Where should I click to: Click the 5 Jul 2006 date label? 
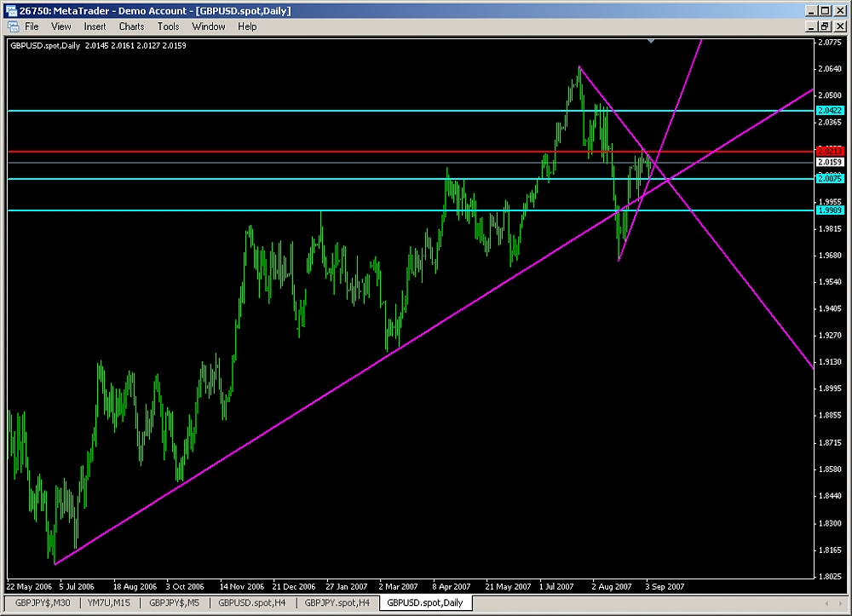77,587
